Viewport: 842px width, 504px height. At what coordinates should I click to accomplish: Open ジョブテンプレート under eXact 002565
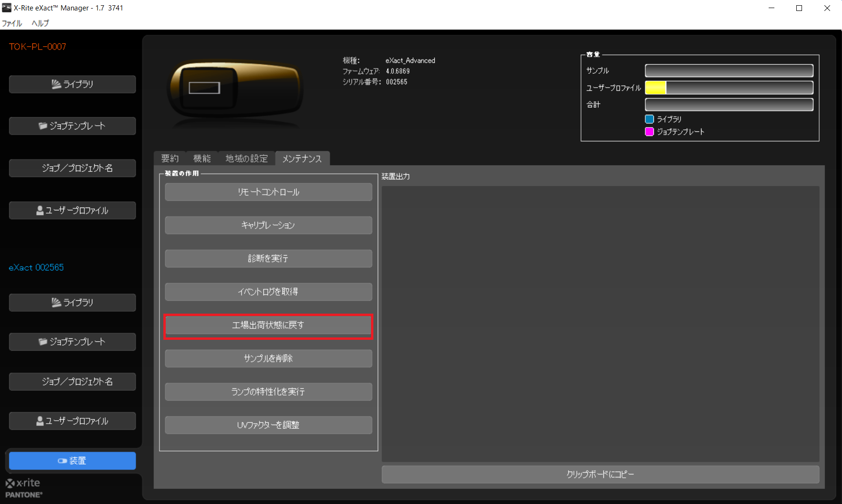72,342
